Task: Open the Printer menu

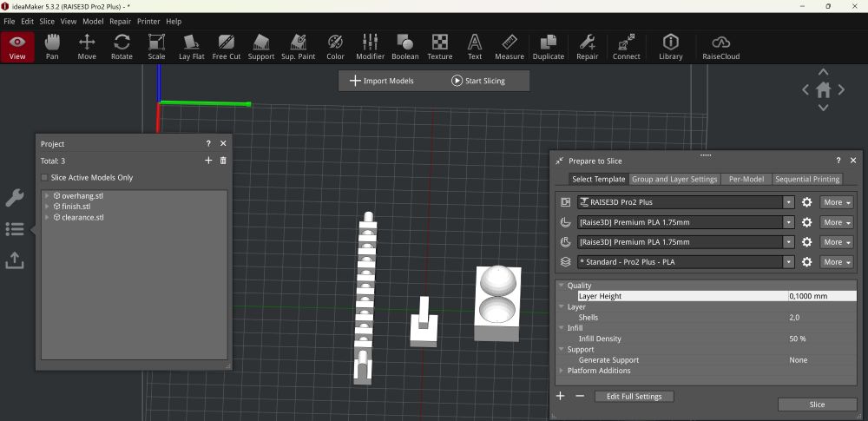Action: coord(148,21)
